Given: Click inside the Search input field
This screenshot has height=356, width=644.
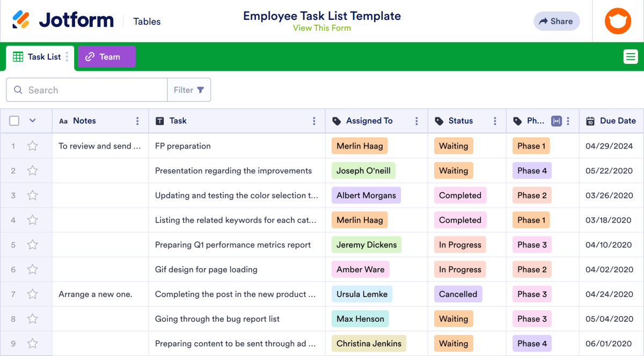Looking at the screenshot, I should pyautogui.click(x=86, y=90).
